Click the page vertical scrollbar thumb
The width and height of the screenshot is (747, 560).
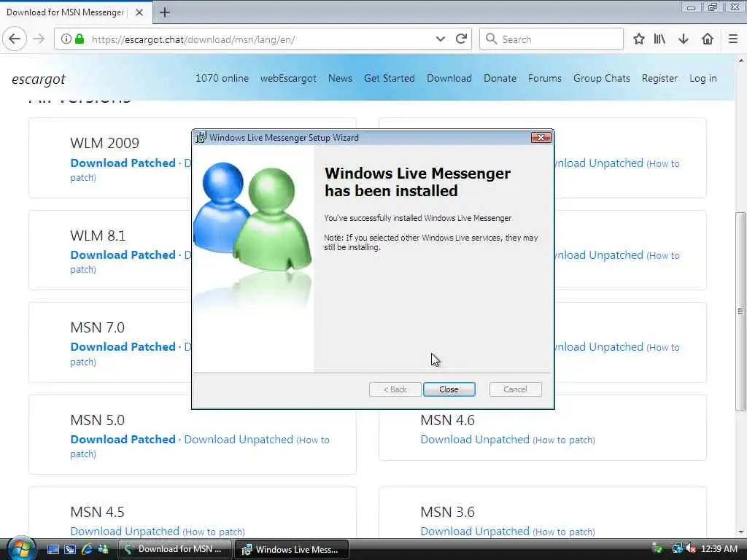click(x=740, y=311)
